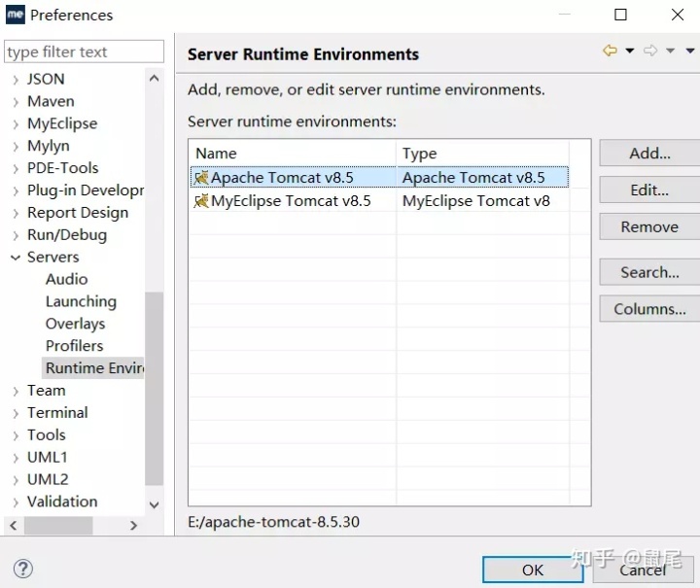Remove the selected server runtime
The height and width of the screenshot is (588, 700).
pos(649,226)
